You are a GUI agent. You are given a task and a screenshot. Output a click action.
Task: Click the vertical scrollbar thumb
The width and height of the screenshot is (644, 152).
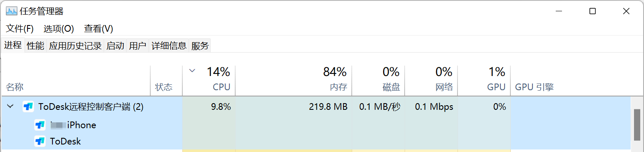pos(637,125)
